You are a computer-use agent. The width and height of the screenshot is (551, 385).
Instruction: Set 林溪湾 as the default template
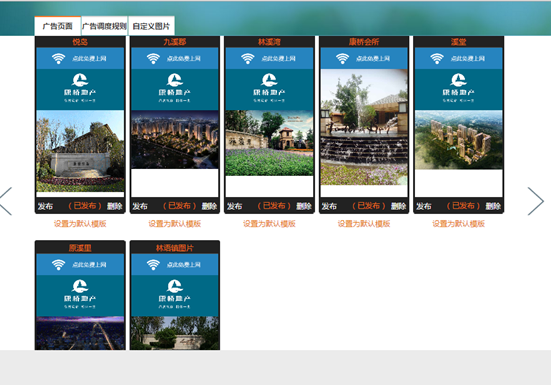click(x=269, y=224)
